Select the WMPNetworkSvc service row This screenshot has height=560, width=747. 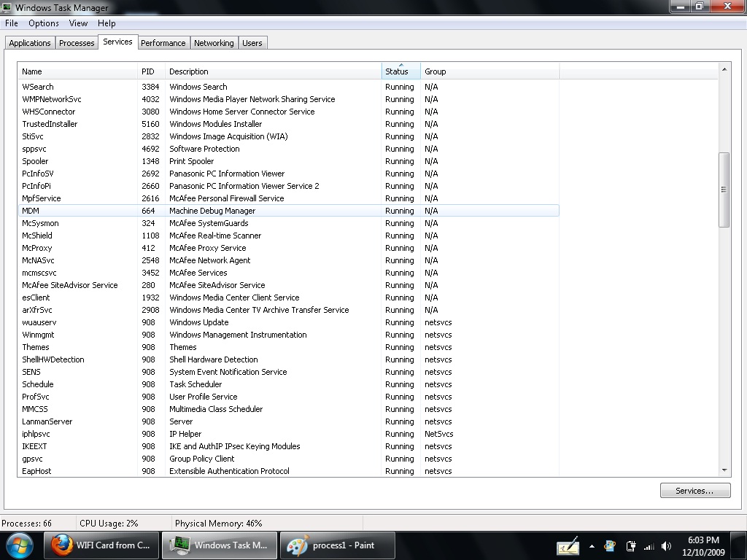click(x=288, y=99)
